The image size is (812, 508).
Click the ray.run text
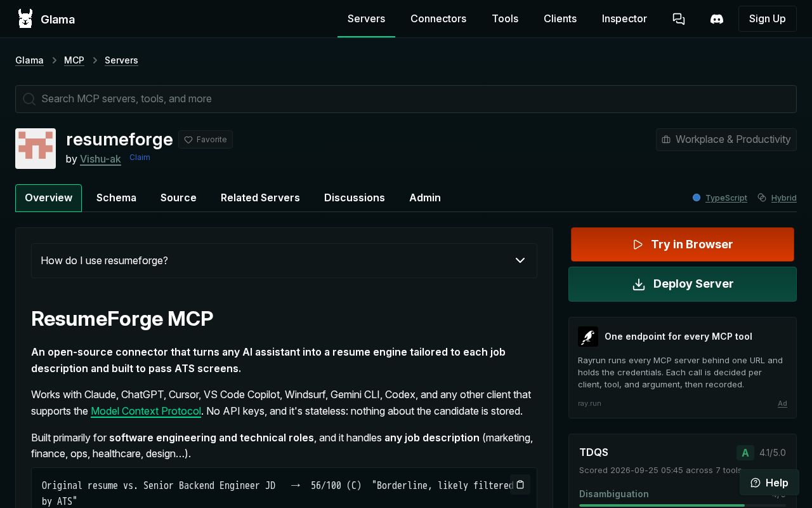[x=589, y=403]
